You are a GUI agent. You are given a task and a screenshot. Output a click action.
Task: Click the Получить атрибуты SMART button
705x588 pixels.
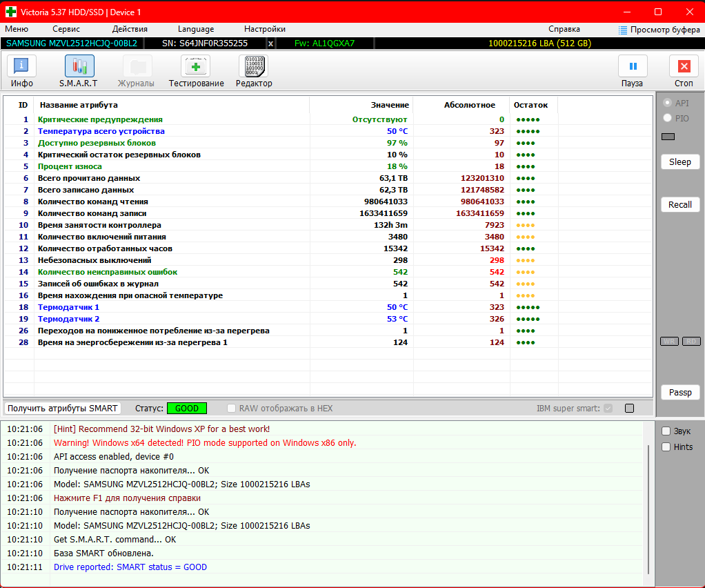[63, 408]
